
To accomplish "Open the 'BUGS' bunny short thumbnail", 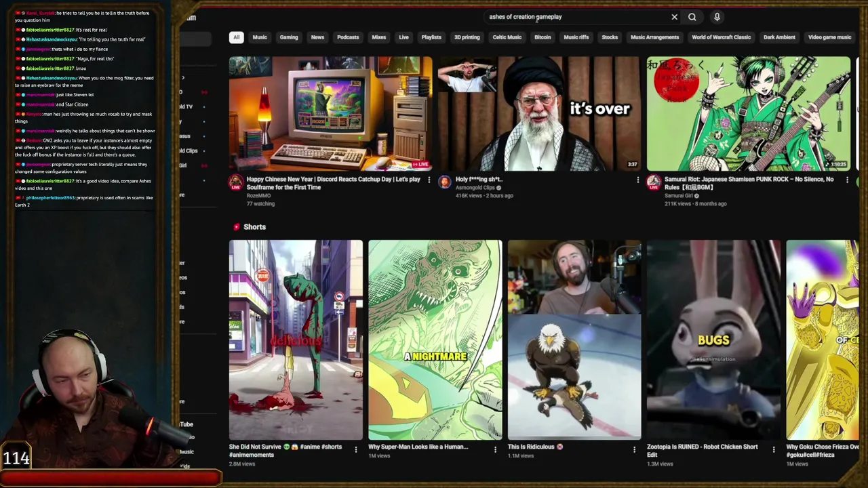I will (713, 340).
